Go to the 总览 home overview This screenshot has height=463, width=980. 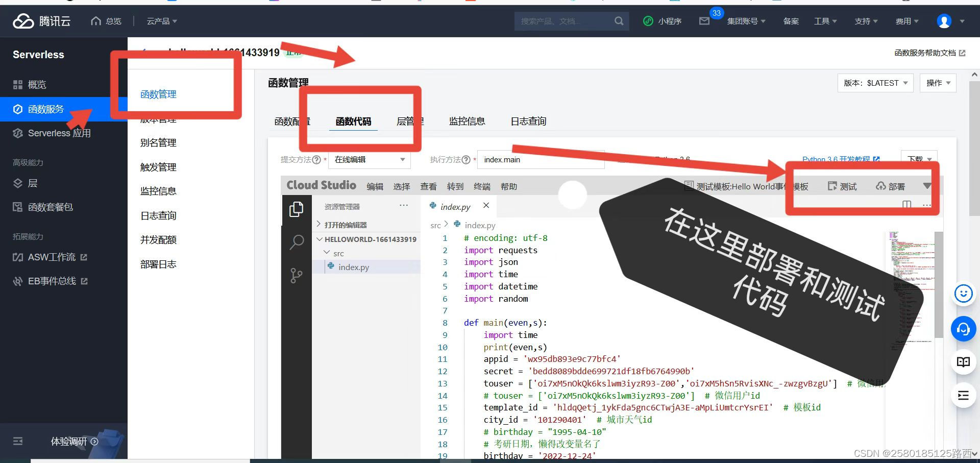[106, 21]
